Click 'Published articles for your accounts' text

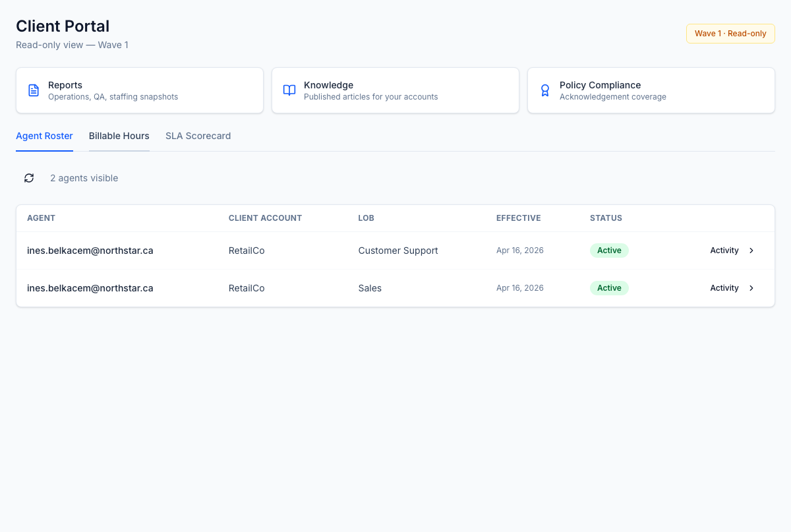371,97
